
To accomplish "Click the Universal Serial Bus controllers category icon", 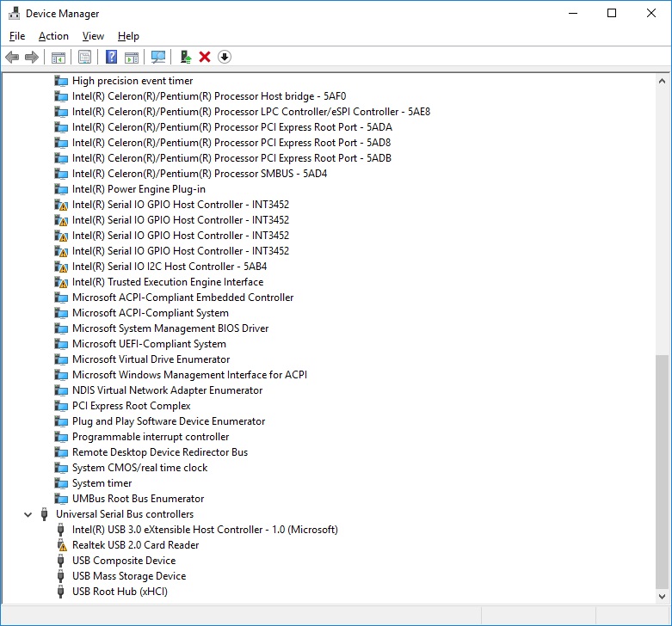I will tap(44, 514).
